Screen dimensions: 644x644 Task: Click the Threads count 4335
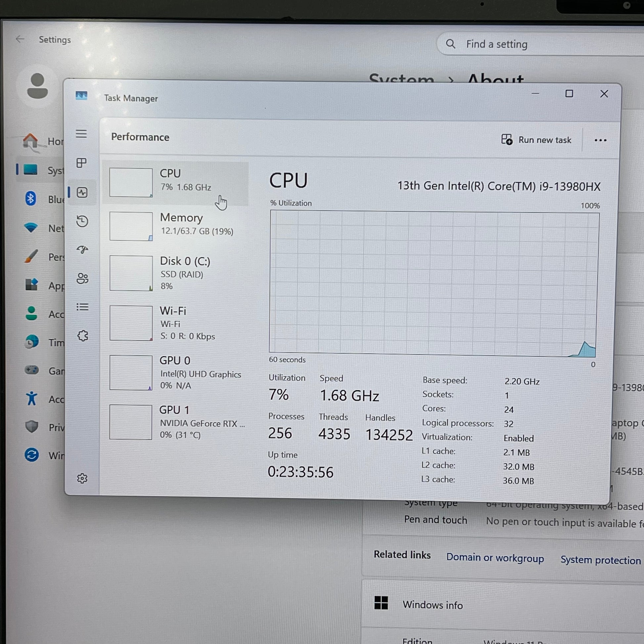click(x=334, y=434)
